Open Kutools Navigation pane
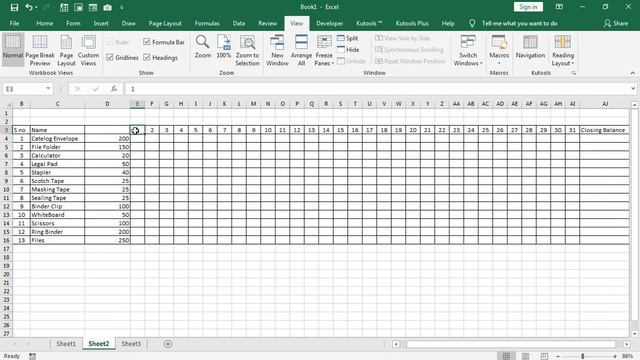The image size is (640, 360). tap(530, 47)
